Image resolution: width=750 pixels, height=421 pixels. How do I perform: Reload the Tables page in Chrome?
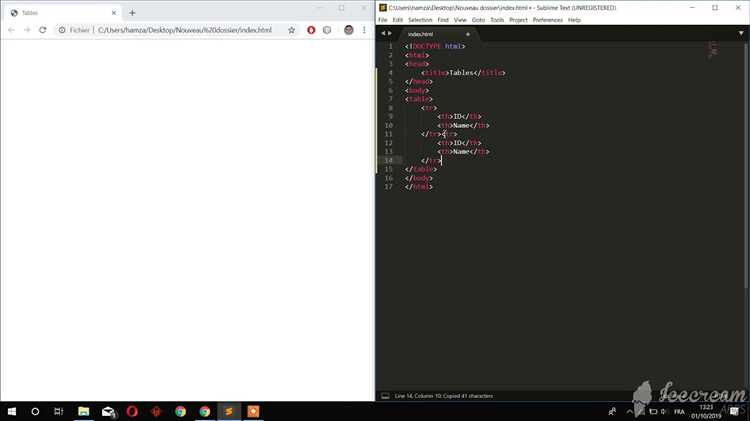point(43,30)
